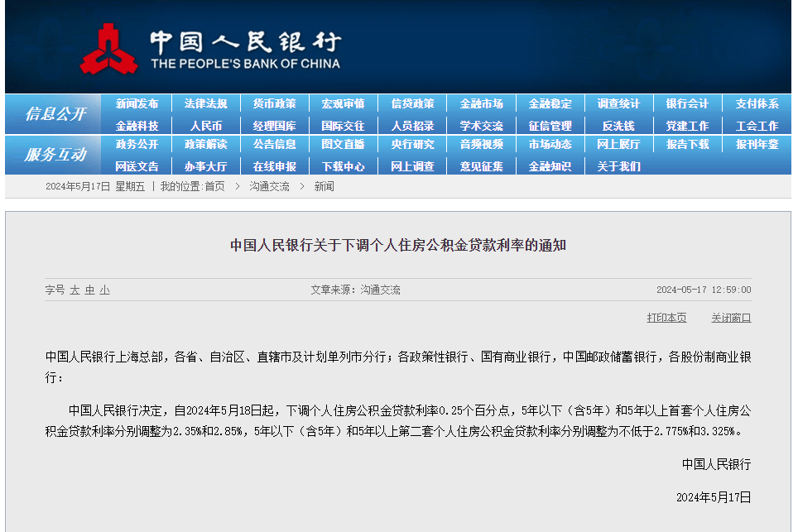Click the 服务互动 category header
This screenshot has height=532, width=798.
(55, 155)
